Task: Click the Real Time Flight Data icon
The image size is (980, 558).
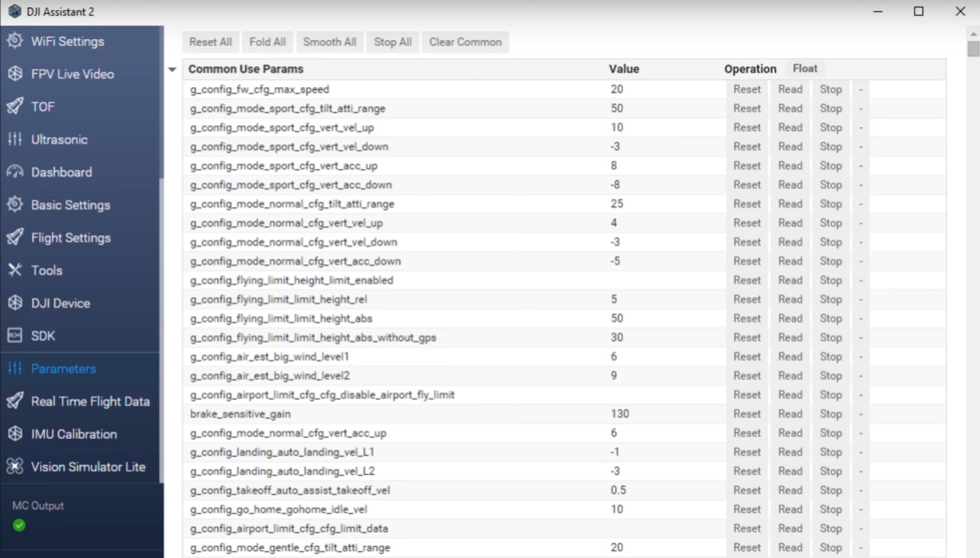Action: pyautogui.click(x=15, y=401)
